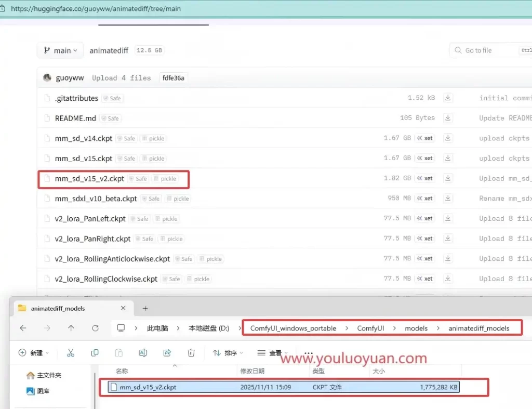Viewport: 532px width, 409px height.
Task: Open the mm_sdxl_v10_beta.ckpt file link
Action: (x=96, y=199)
